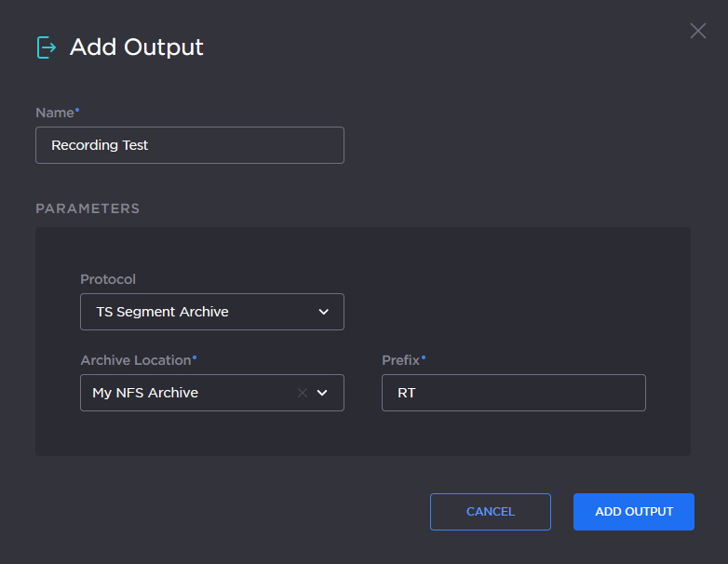Click the Add Output header icon
The width and height of the screenshot is (728, 564).
[x=46, y=47]
